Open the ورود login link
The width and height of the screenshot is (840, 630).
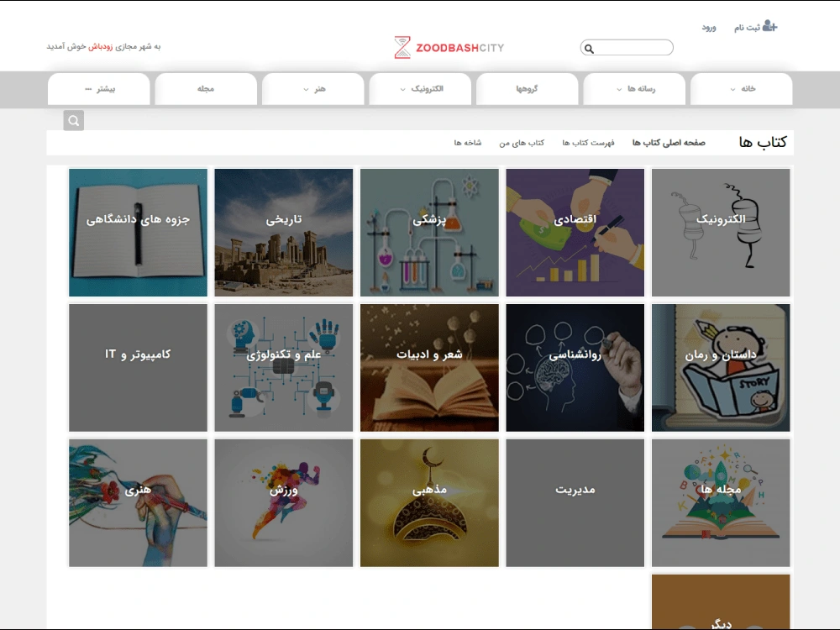point(709,28)
